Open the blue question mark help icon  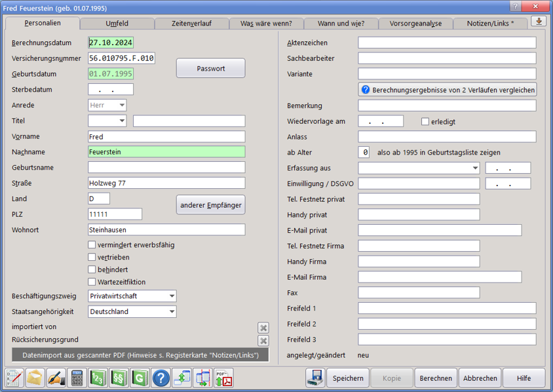tap(161, 378)
